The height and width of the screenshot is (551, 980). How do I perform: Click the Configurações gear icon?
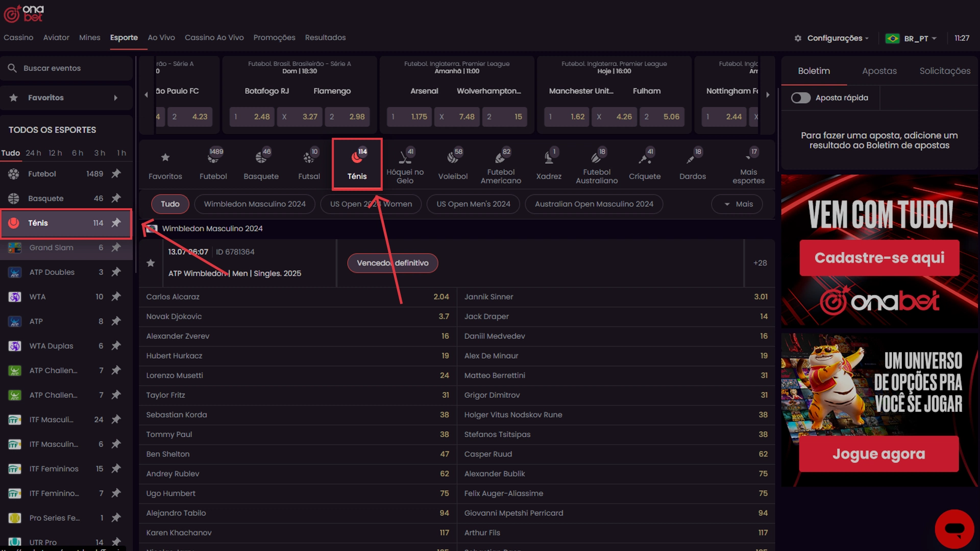coord(798,38)
